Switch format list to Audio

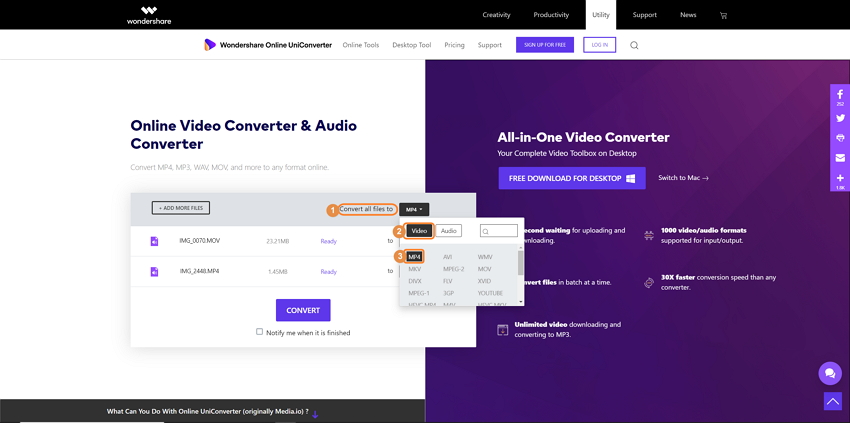click(x=449, y=231)
